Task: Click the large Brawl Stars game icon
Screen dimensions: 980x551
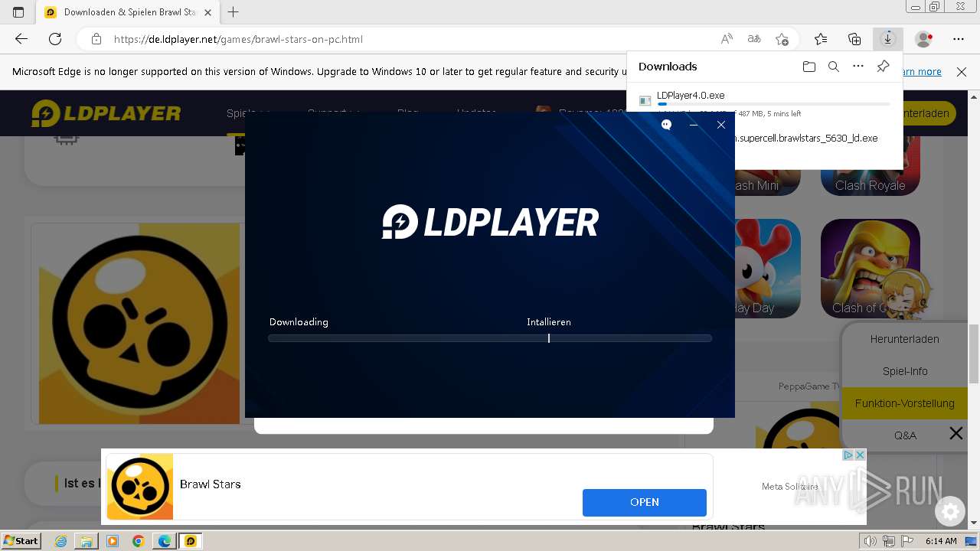Action: click(139, 324)
